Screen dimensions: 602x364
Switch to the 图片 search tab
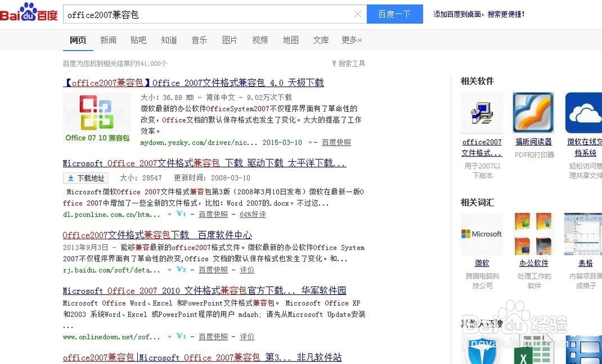[x=229, y=40]
